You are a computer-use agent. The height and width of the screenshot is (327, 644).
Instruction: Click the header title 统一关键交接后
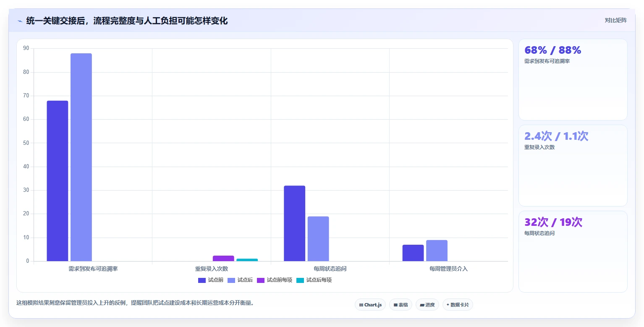127,21
